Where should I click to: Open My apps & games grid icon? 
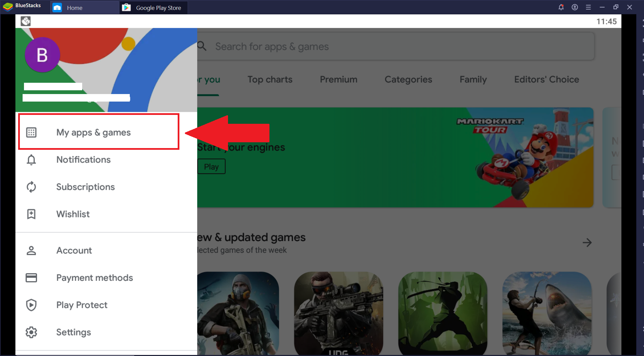[x=31, y=132]
